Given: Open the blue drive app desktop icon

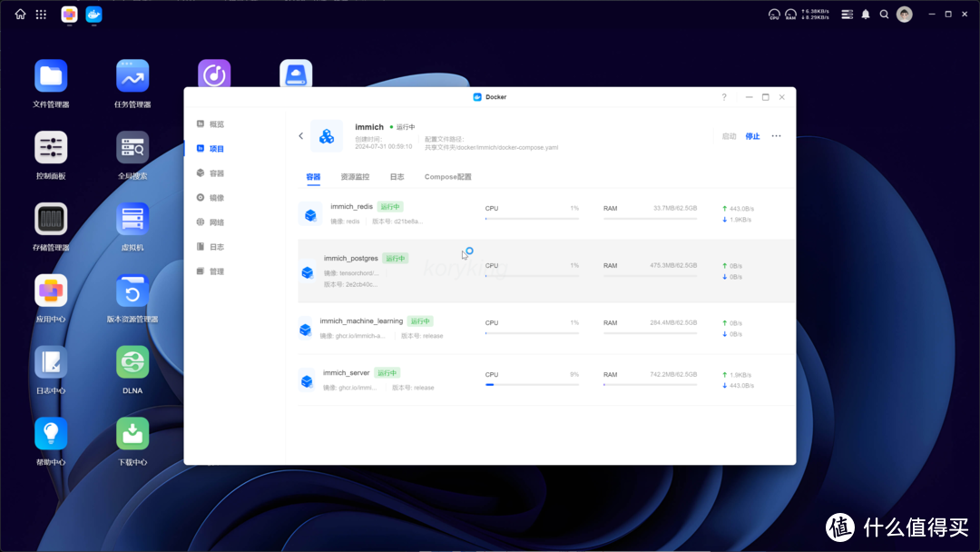Looking at the screenshot, I should (296, 74).
